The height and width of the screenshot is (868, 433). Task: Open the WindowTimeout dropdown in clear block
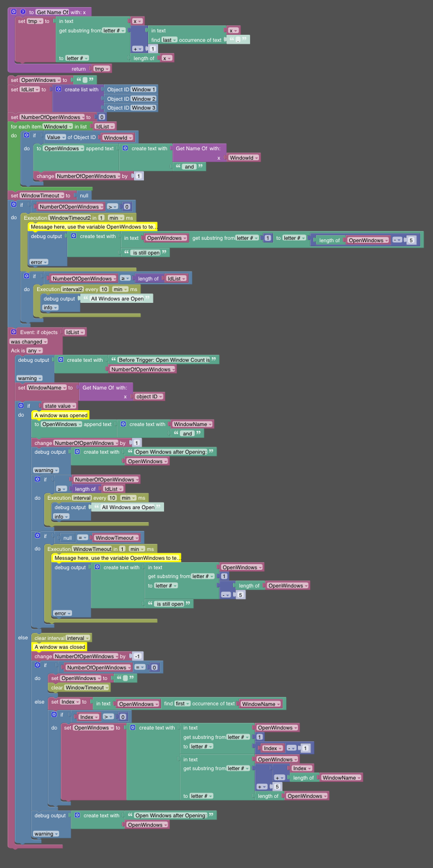(86, 687)
